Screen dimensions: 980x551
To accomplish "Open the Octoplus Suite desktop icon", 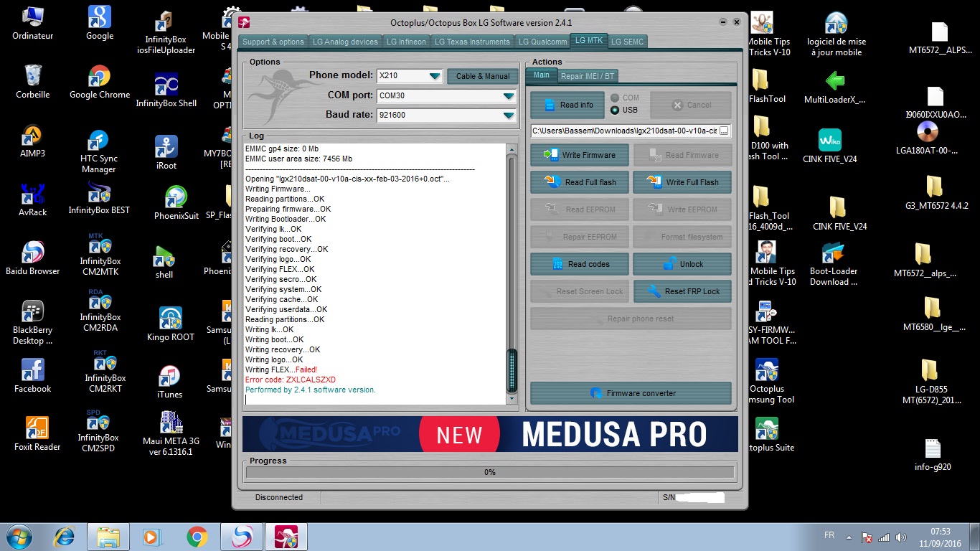I will coord(766,435).
